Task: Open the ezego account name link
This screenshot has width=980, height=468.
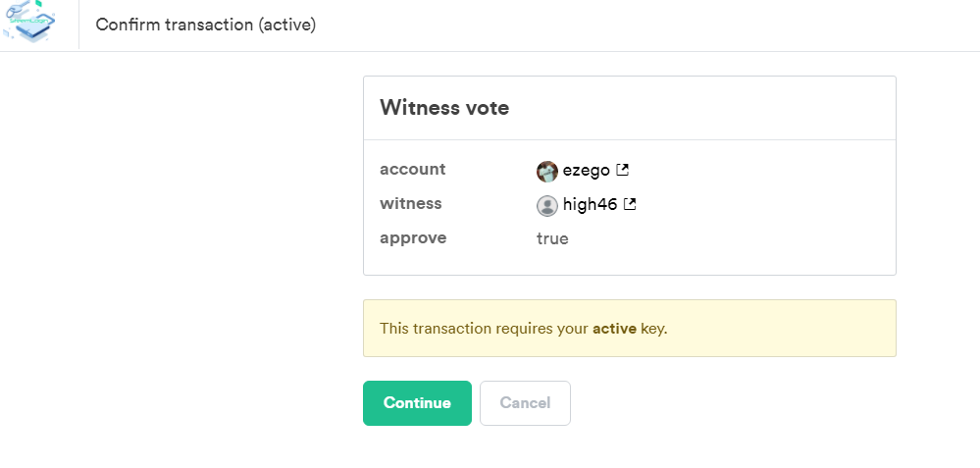Action: click(587, 171)
